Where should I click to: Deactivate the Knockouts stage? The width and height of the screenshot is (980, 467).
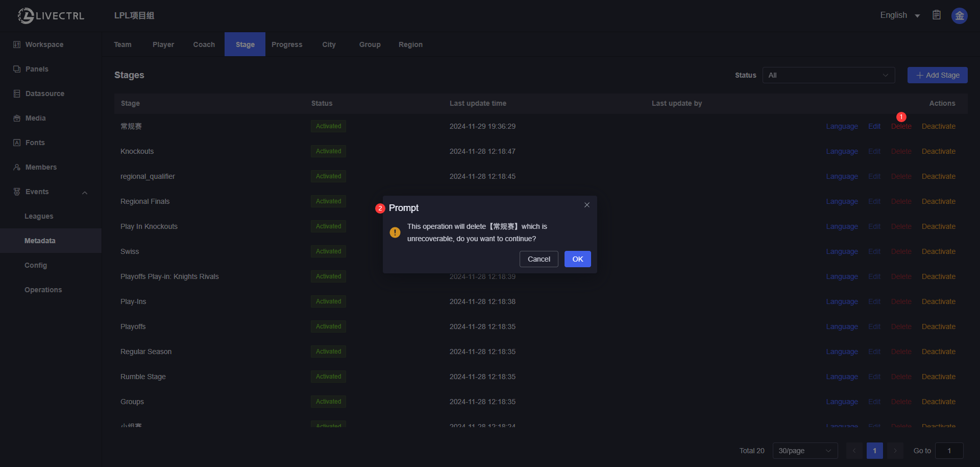click(x=938, y=151)
